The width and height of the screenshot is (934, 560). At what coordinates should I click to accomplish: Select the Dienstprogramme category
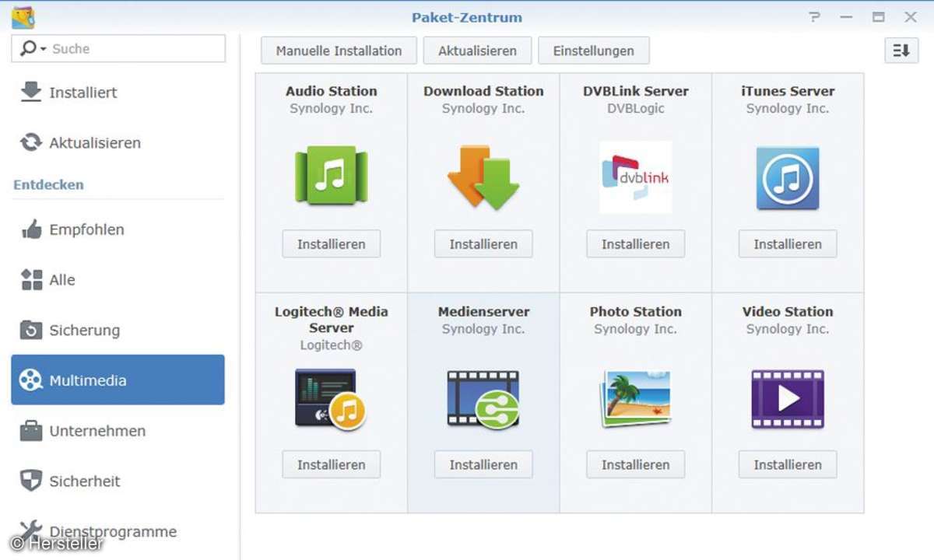tap(118, 531)
